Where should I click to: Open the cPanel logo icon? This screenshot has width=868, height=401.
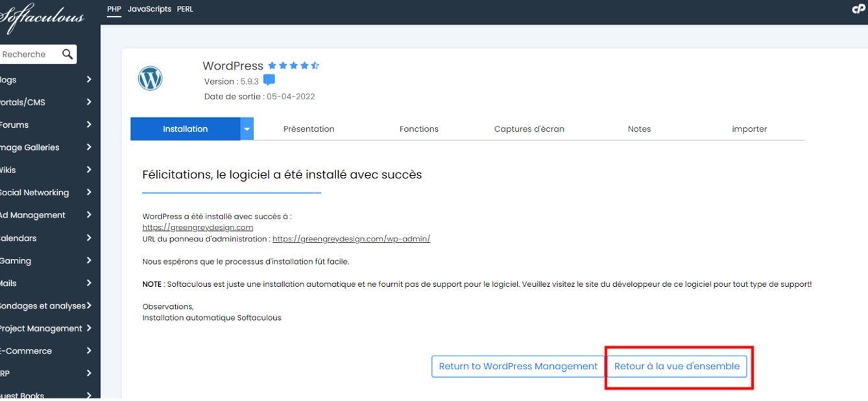(x=860, y=8)
